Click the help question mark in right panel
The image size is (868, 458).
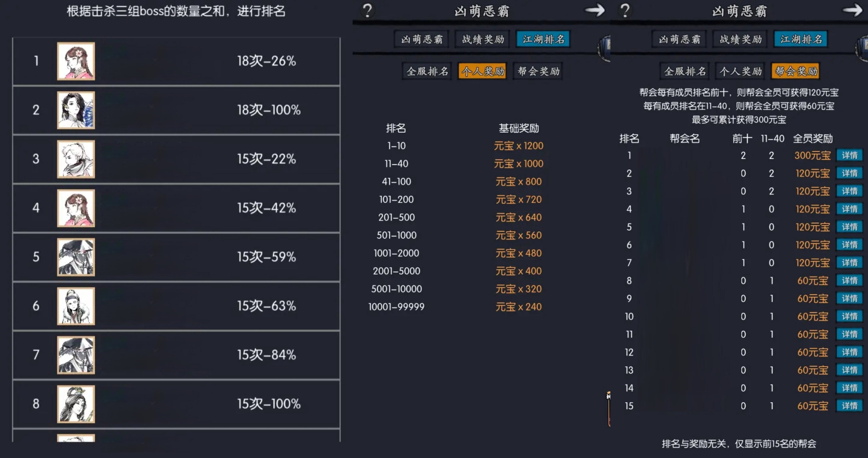[x=625, y=11]
